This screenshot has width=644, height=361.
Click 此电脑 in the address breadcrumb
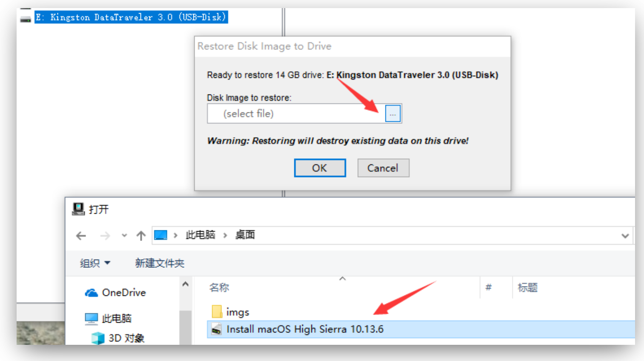point(200,235)
